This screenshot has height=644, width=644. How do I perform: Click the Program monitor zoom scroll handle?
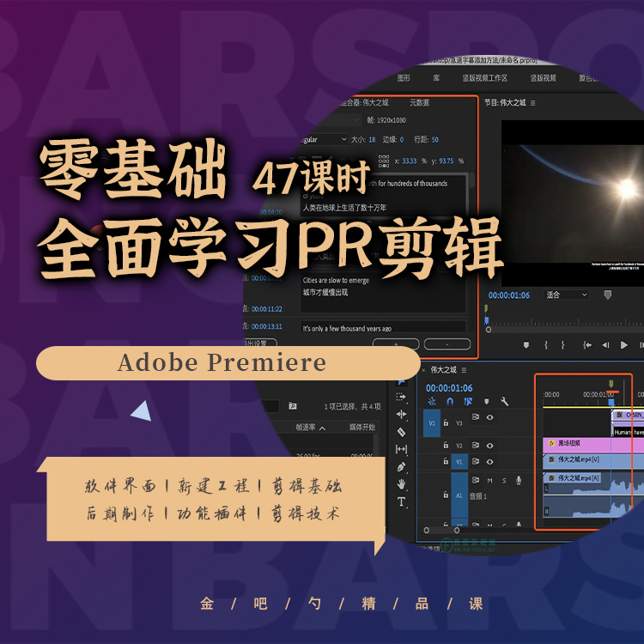(489, 330)
